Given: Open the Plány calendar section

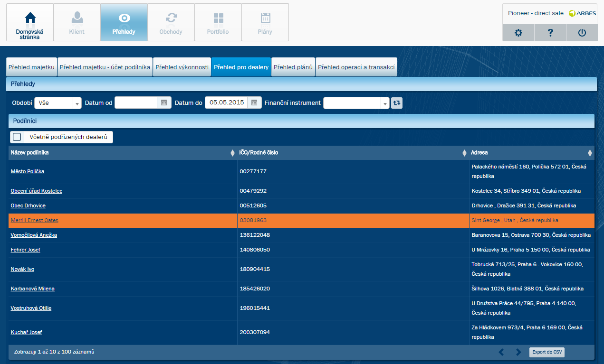Looking at the screenshot, I should click(265, 22).
